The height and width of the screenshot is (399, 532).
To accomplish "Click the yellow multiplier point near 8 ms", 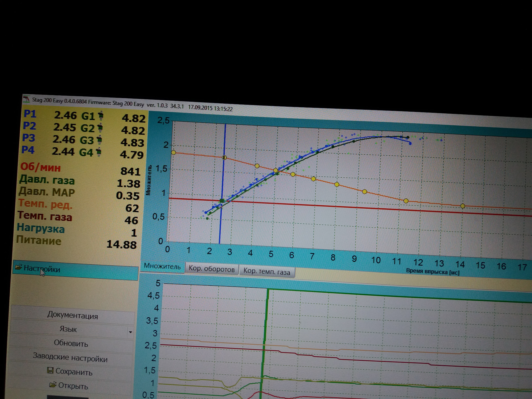I will click(337, 185).
